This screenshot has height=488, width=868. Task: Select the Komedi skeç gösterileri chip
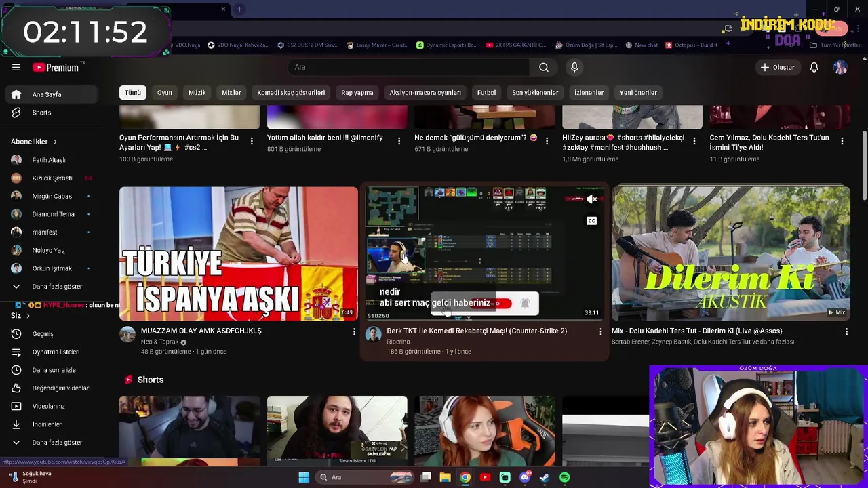[x=291, y=92]
